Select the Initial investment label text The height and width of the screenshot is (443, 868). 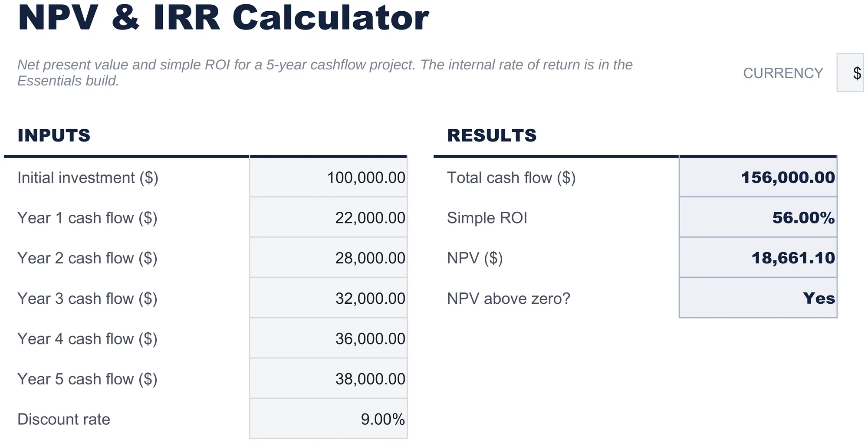pyautogui.click(x=88, y=177)
